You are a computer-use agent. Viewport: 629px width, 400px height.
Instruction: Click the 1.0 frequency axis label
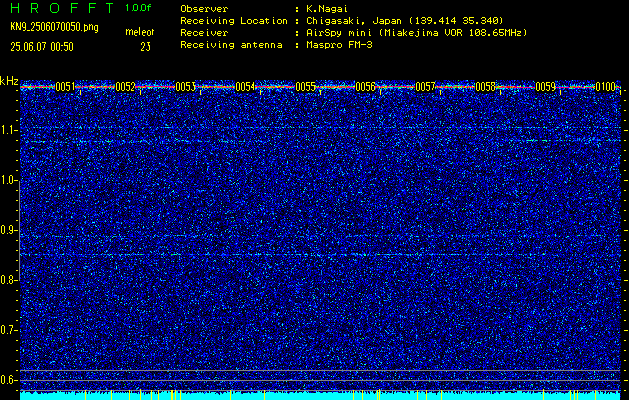tap(8, 181)
